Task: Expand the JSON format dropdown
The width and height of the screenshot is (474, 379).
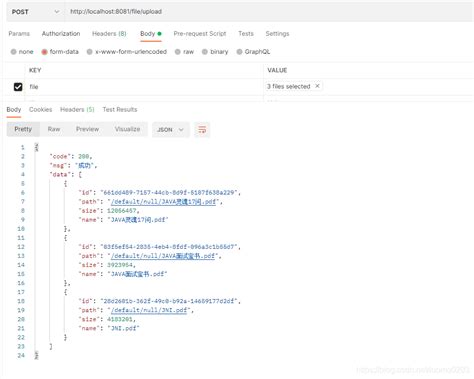Action: click(x=170, y=129)
